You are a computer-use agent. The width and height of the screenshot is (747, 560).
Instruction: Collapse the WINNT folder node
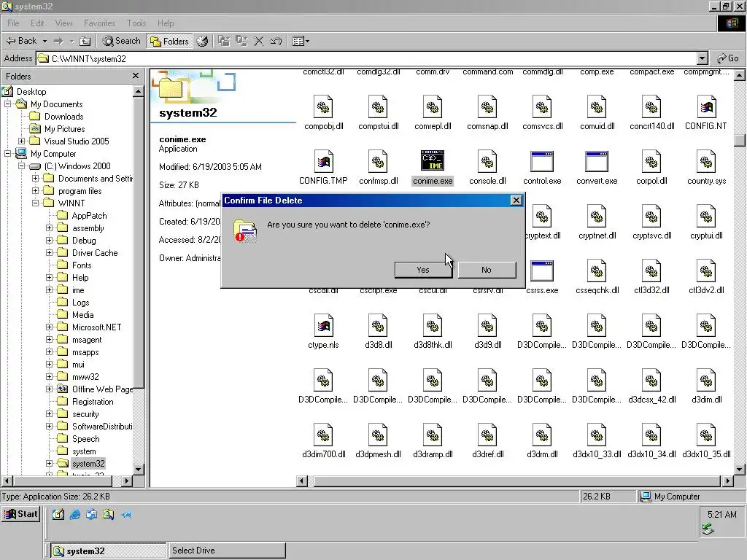click(x=35, y=203)
